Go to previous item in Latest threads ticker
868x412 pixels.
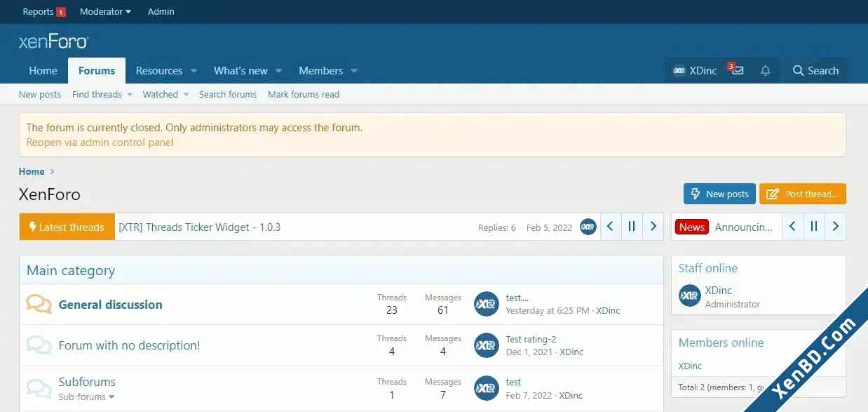pyautogui.click(x=610, y=227)
